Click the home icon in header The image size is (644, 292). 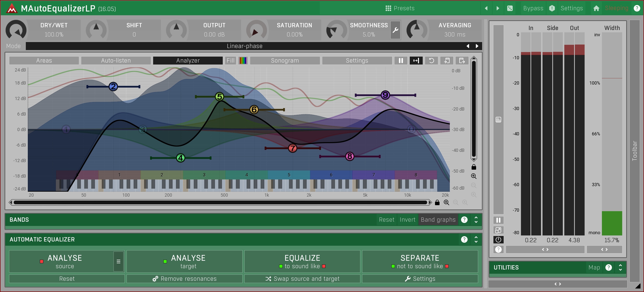click(x=596, y=8)
